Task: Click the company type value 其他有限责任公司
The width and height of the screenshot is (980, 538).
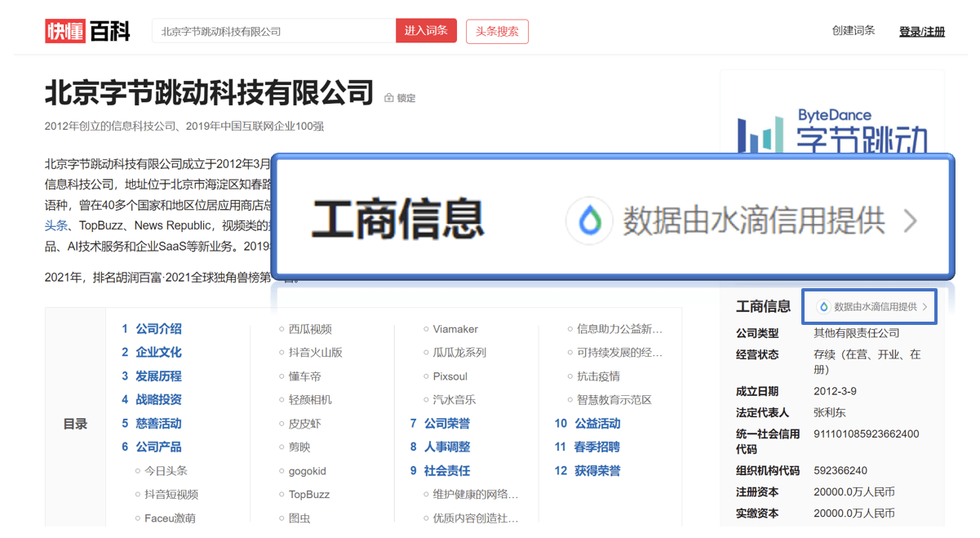Action: click(857, 333)
